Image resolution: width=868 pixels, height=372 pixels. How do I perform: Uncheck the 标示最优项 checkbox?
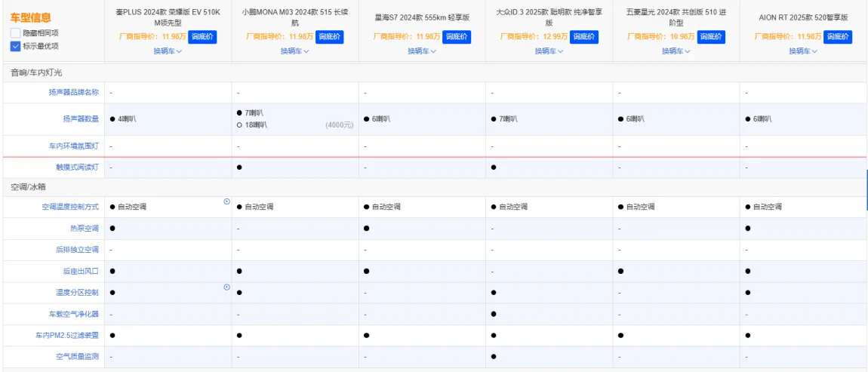coord(16,47)
